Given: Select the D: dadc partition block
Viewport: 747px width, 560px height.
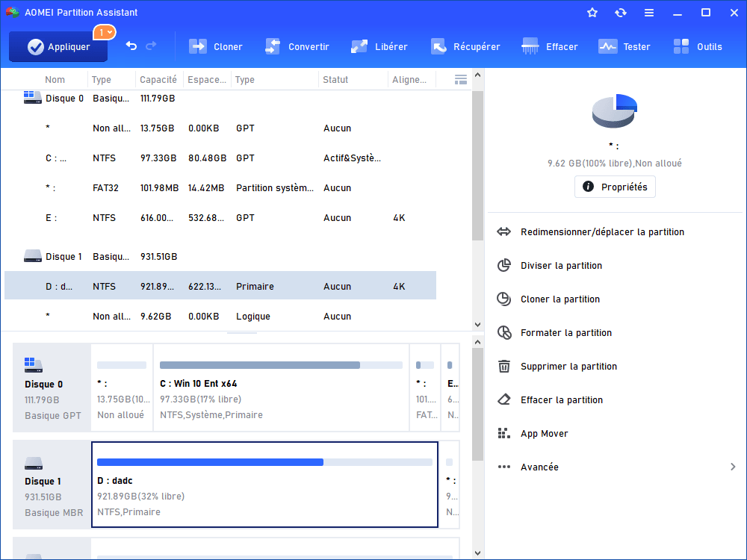Looking at the screenshot, I should (x=264, y=484).
